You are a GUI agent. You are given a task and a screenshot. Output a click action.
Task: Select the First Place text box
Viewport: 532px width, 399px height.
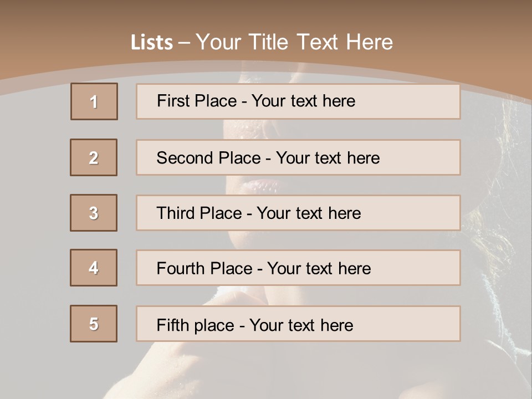[298, 101]
